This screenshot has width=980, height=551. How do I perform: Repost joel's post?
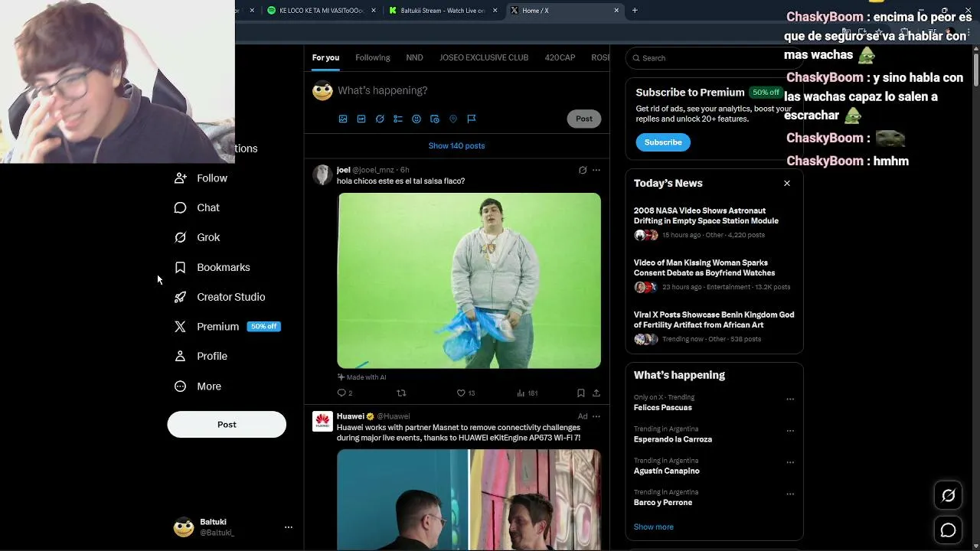tap(401, 393)
